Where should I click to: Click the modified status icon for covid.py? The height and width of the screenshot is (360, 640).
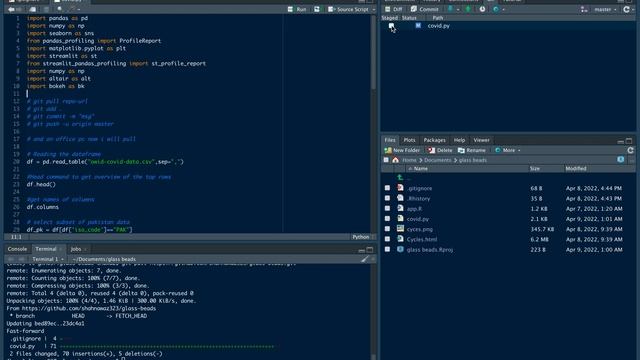418,26
